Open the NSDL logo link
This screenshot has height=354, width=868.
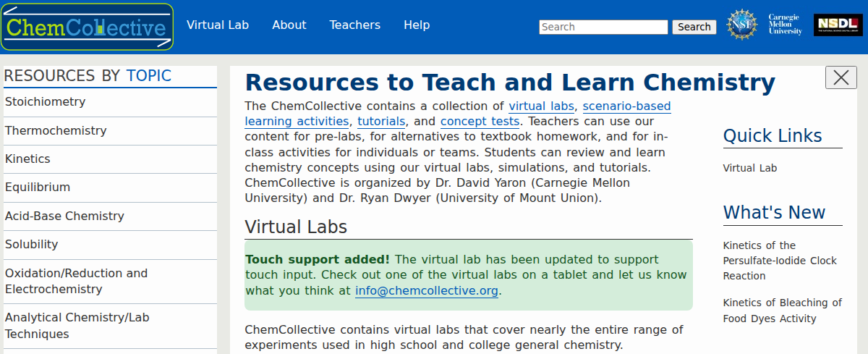pos(837,25)
